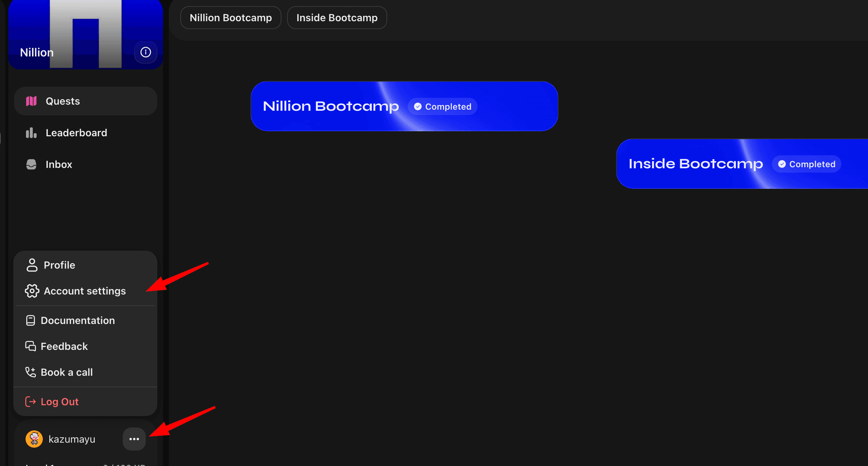Open the Inside Bootcamp quest card
The image size is (868, 466).
point(742,164)
